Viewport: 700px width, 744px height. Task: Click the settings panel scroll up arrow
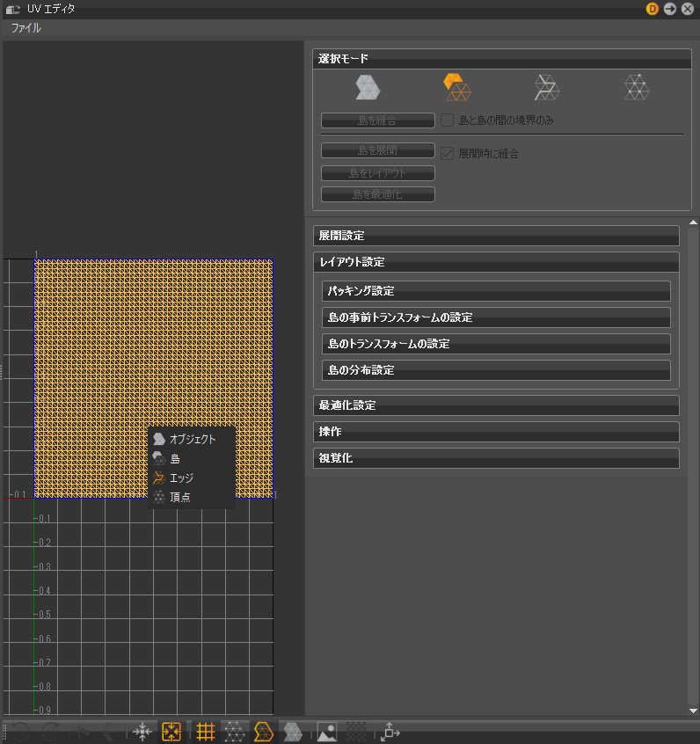click(x=693, y=222)
